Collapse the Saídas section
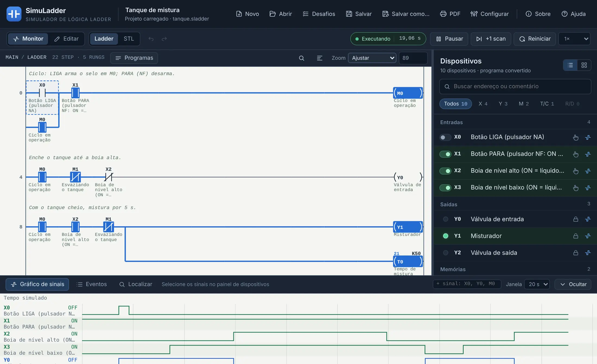Viewport: 597px width, 364px height. pos(515,204)
